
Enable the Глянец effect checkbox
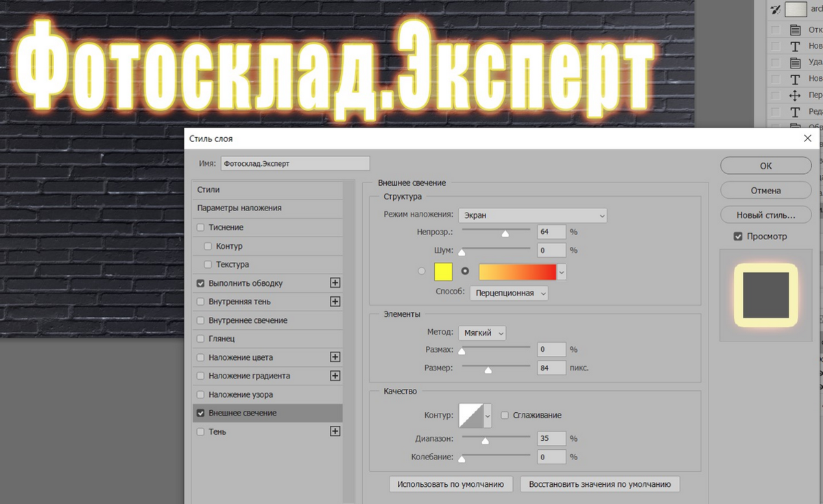(x=200, y=339)
